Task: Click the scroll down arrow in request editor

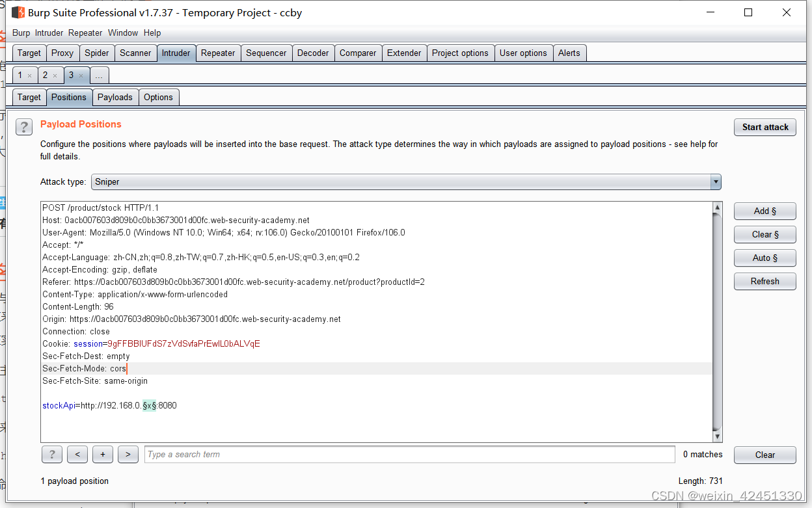Action: click(718, 436)
